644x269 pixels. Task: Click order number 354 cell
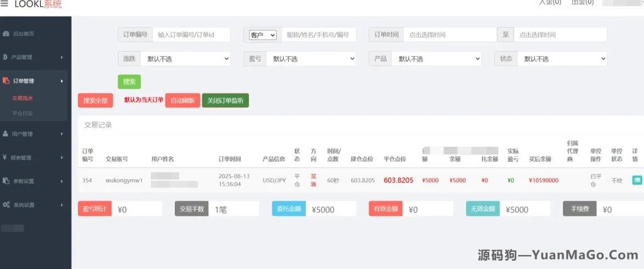click(x=87, y=180)
